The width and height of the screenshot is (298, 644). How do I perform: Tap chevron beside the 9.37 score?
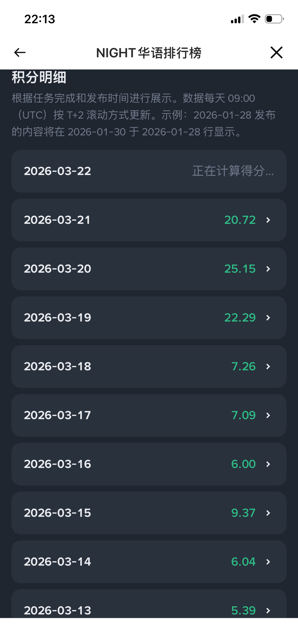point(268,513)
